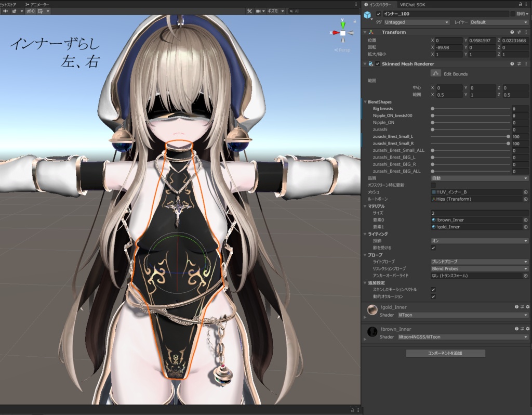532x415 pixels.
Task: Open Transform component three-dot context menu
Action: pyautogui.click(x=526, y=32)
